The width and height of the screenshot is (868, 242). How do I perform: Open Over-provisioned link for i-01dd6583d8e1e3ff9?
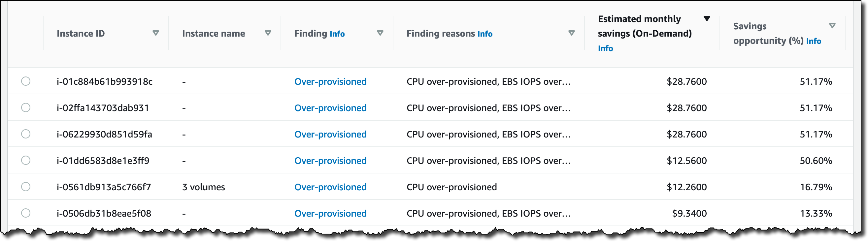tap(330, 161)
